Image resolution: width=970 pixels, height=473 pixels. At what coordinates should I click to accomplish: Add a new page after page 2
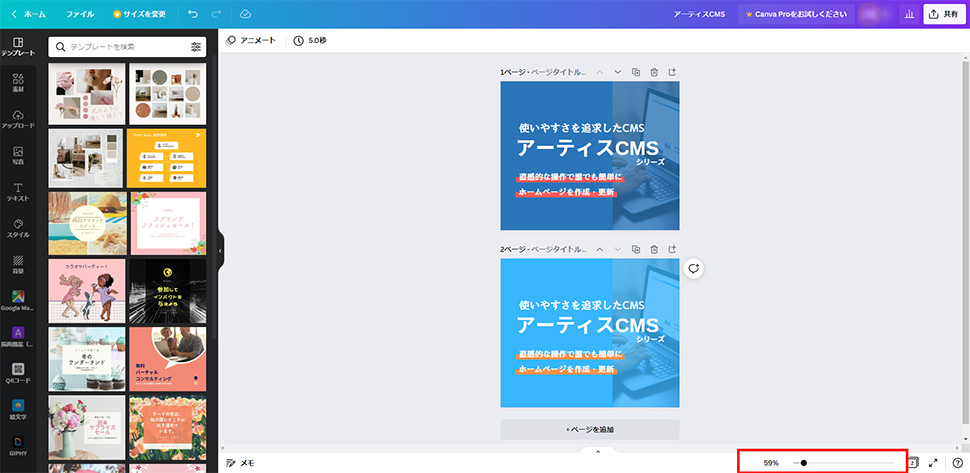(673, 249)
